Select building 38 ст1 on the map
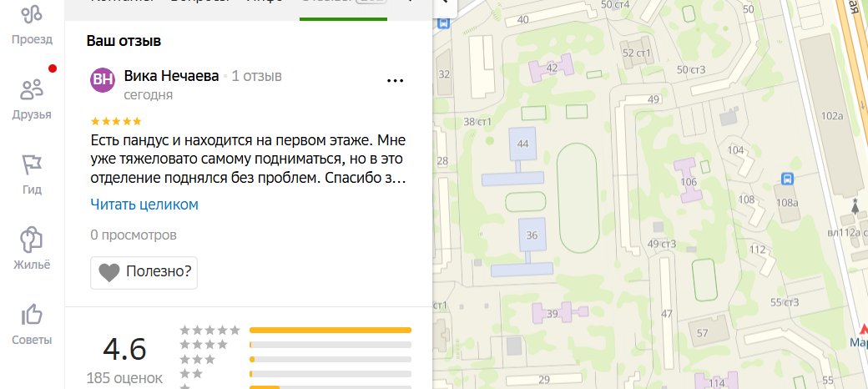The height and width of the screenshot is (389, 868). coord(477,122)
